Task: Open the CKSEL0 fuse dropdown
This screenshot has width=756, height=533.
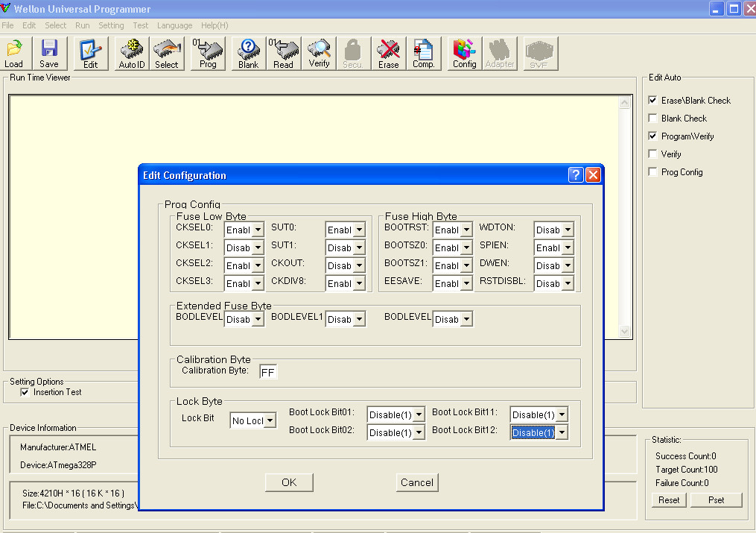Action: (258, 230)
